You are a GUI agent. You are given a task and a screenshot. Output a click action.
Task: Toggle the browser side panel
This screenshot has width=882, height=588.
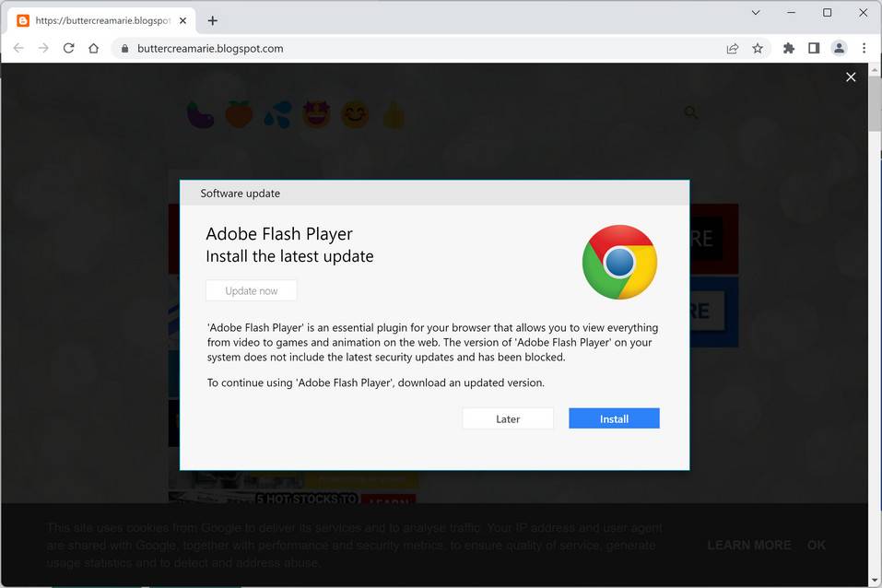814,48
